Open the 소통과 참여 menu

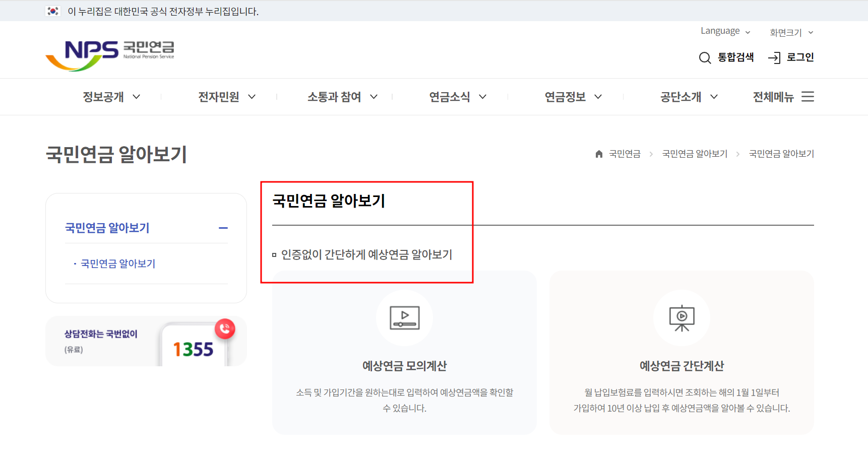coord(334,97)
